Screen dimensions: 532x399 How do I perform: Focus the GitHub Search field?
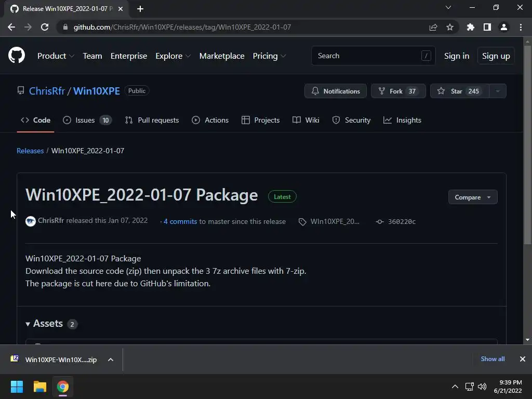(x=373, y=56)
